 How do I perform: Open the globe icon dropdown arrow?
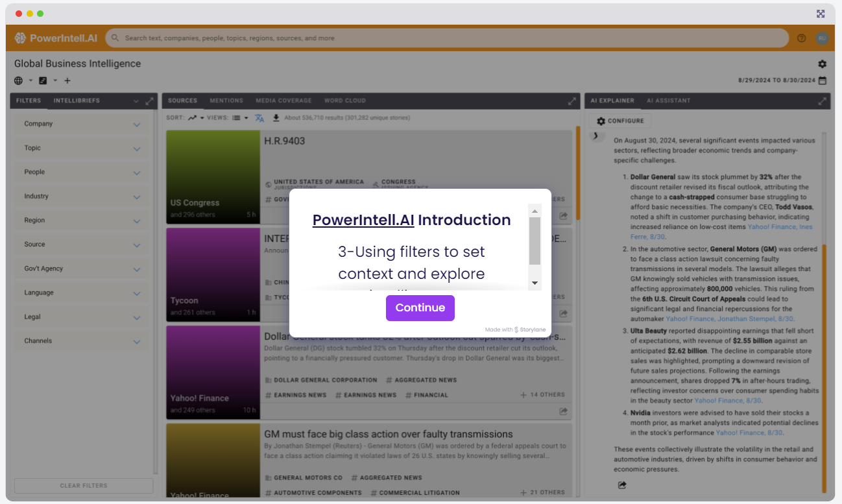coord(30,80)
